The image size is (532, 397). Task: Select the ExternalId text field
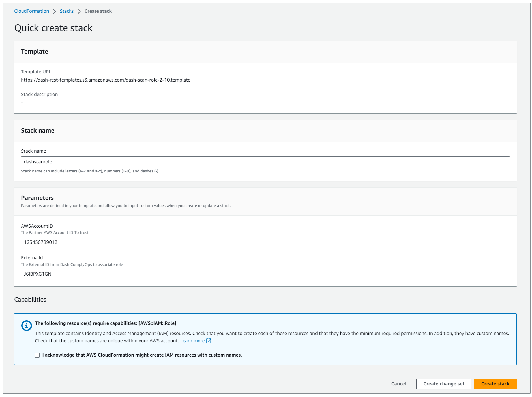[265, 274]
